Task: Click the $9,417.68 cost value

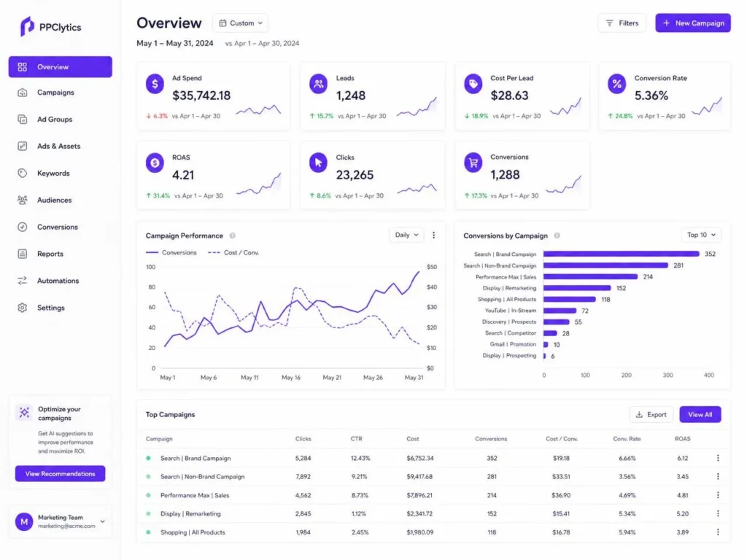Action: (419, 476)
